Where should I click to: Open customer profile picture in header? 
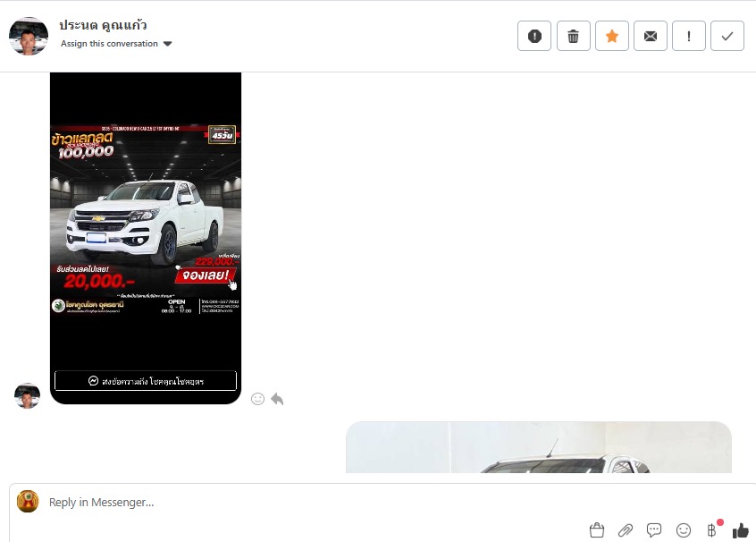tap(29, 36)
